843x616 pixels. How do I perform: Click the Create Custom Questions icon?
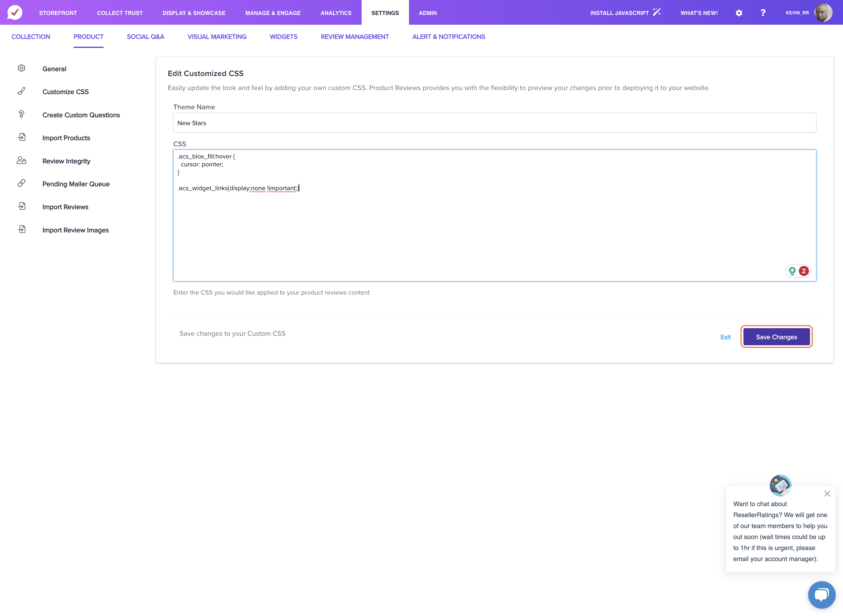click(x=22, y=114)
